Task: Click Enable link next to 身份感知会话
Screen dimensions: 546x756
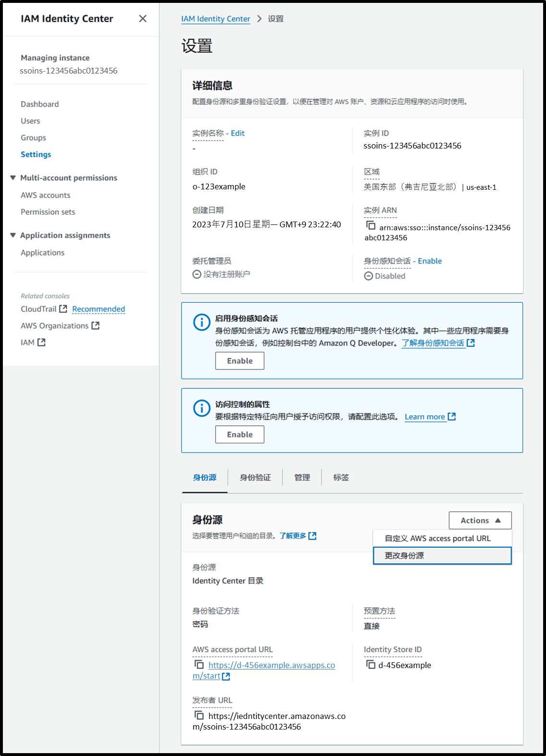Action: [430, 261]
